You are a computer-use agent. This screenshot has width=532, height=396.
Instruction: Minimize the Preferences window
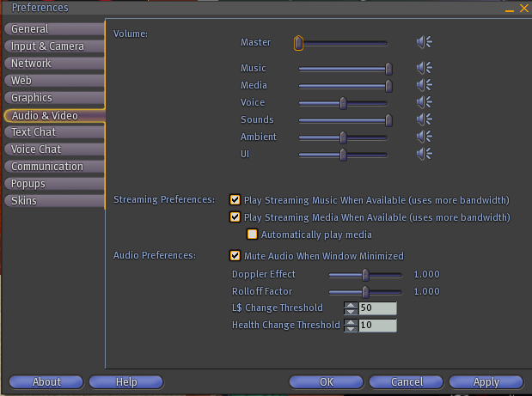click(510, 11)
